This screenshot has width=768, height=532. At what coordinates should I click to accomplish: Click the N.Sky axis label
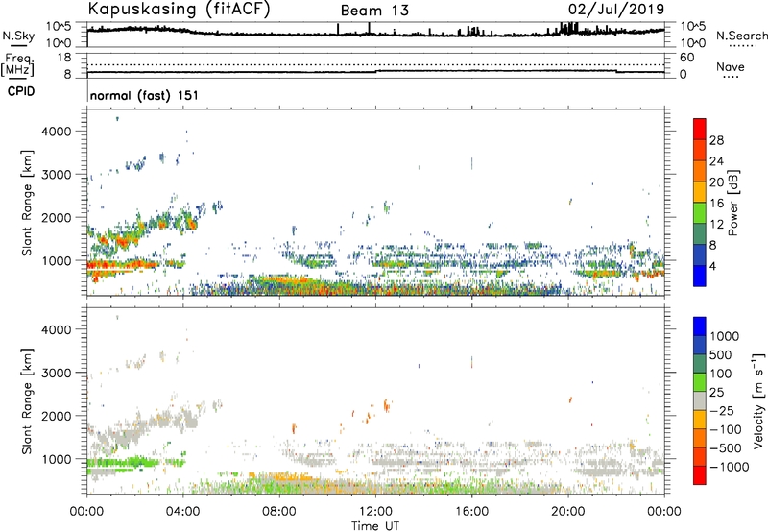[18, 36]
